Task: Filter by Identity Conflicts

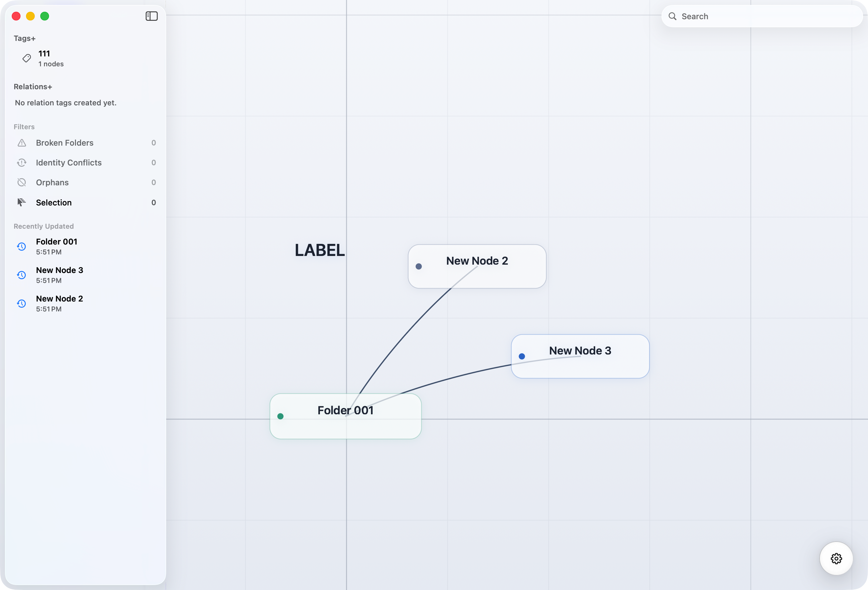Action: 69,162
